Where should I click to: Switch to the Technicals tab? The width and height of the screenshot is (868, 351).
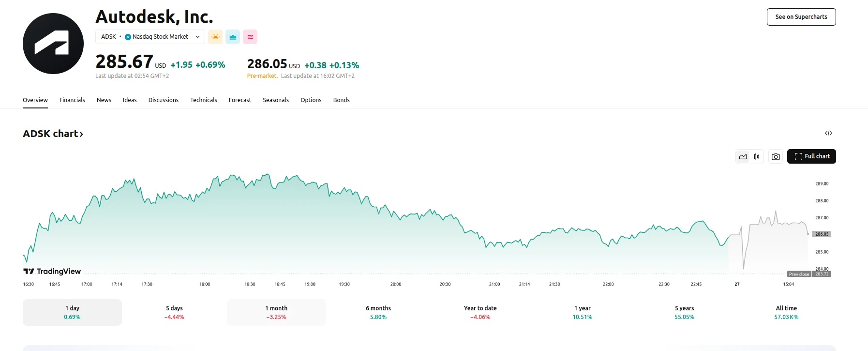click(x=203, y=100)
